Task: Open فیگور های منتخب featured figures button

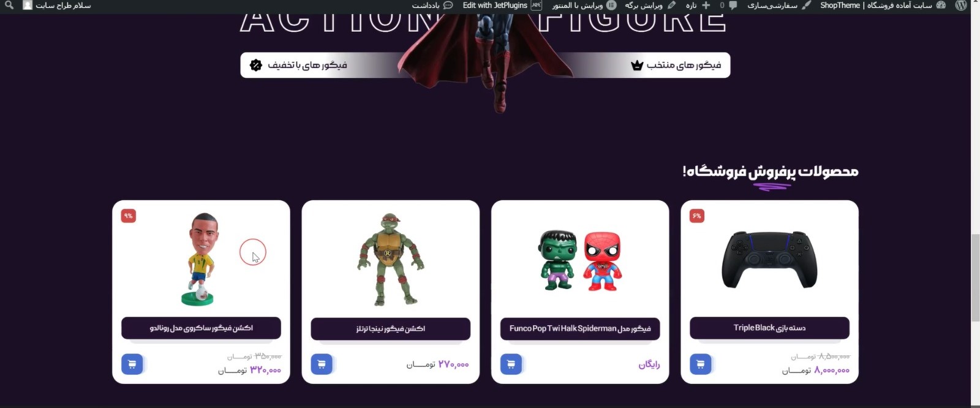Action: tap(676, 65)
